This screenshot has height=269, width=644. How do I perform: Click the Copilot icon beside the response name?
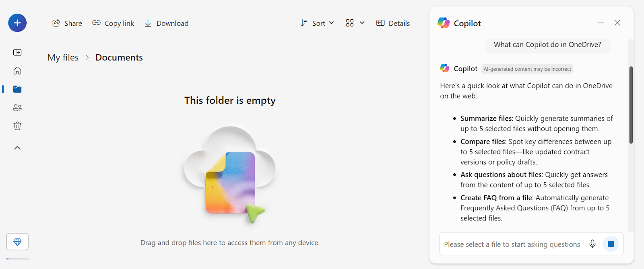click(x=444, y=68)
